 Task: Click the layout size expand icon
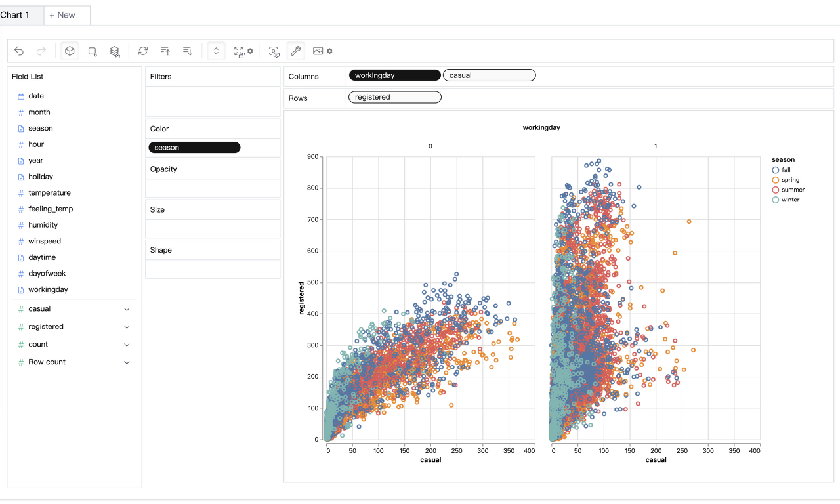click(x=239, y=51)
